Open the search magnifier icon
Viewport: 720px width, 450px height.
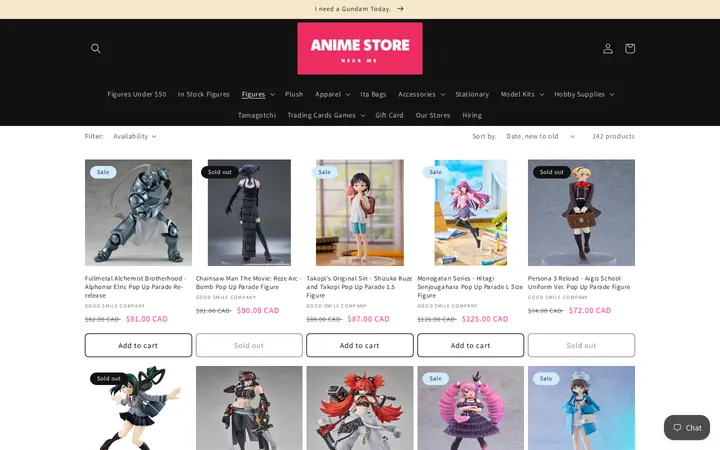point(96,48)
